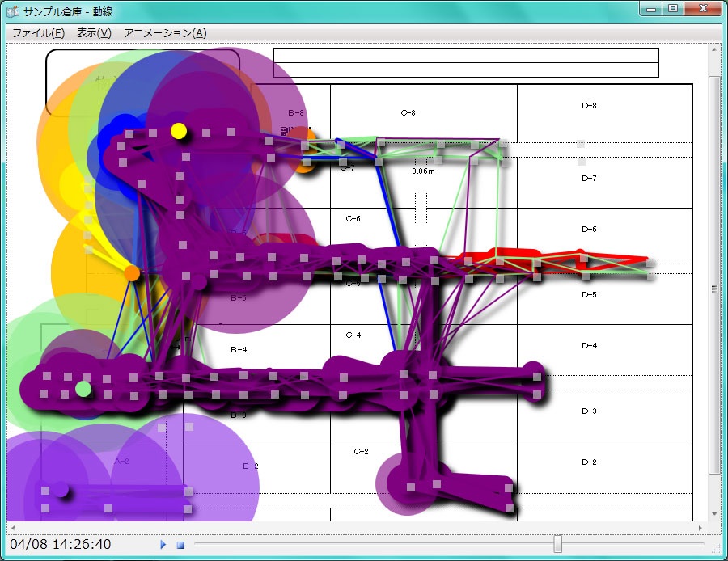Minimize the サンプル倉庫 window
This screenshot has height=561, width=728.
pos(651,8)
